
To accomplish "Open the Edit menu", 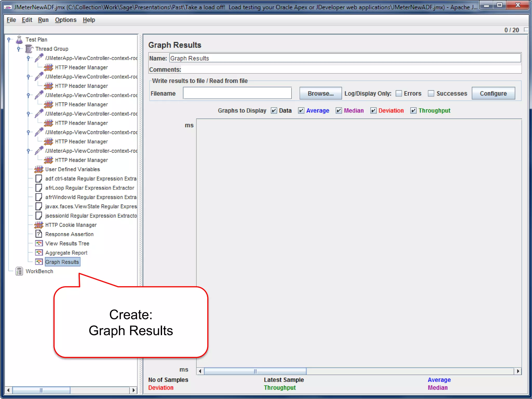I will point(27,20).
